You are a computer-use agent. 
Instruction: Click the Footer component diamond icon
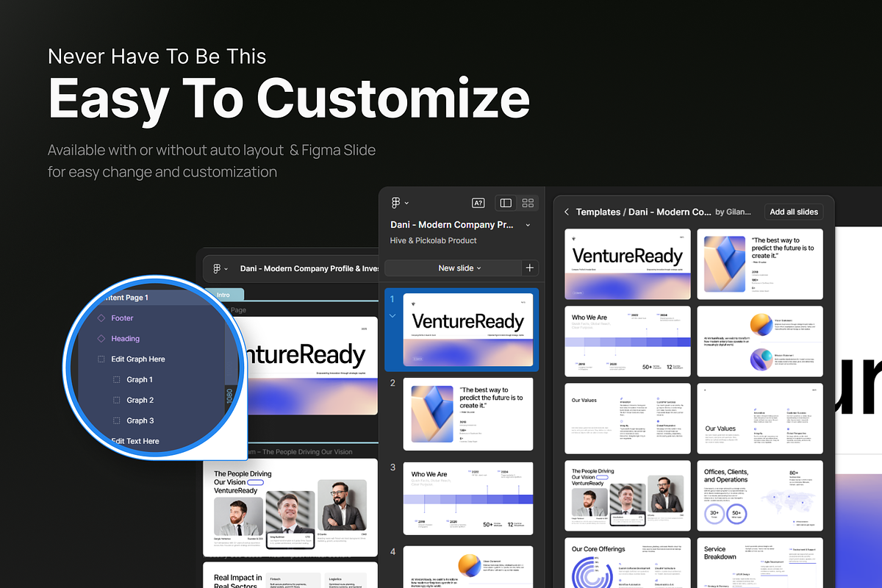pyautogui.click(x=101, y=318)
